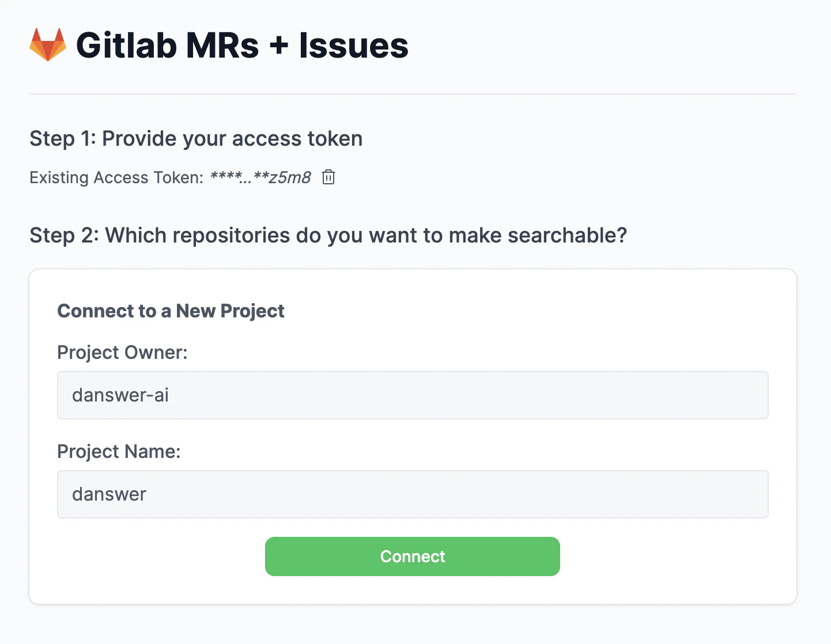831x644 pixels.
Task: Remove the existing access token via its delete icon
Action: pyautogui.click(x=328, y=177)
